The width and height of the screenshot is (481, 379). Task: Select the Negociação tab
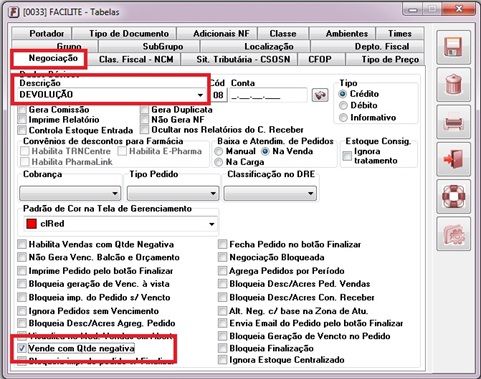[49, 58]
